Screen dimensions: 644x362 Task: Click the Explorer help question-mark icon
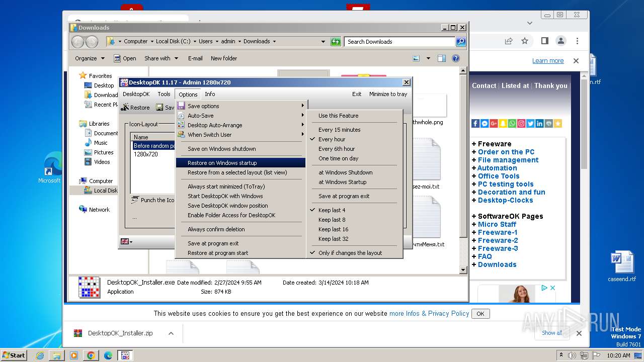click(x=456, y=58)
